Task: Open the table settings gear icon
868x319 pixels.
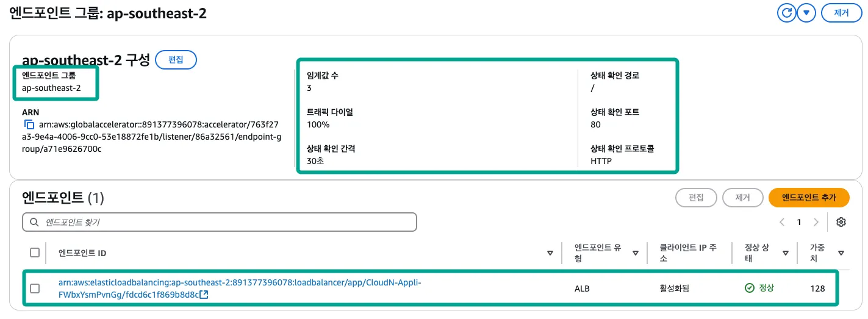Action: click(841, 222)
